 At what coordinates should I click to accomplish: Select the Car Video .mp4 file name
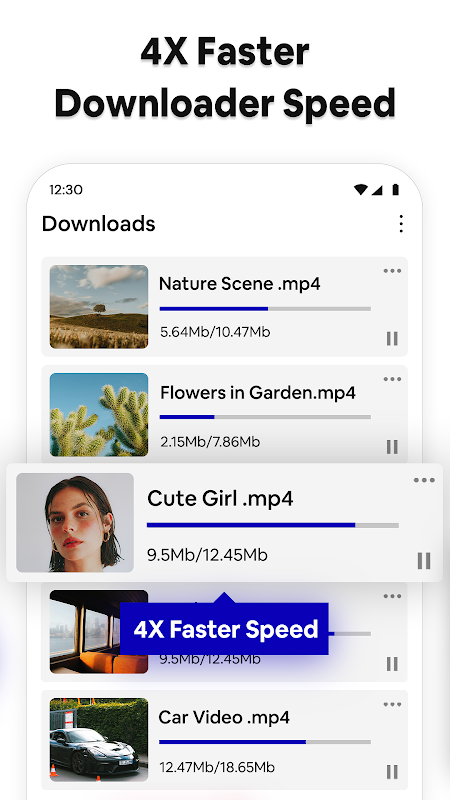(x=224, y=717)
